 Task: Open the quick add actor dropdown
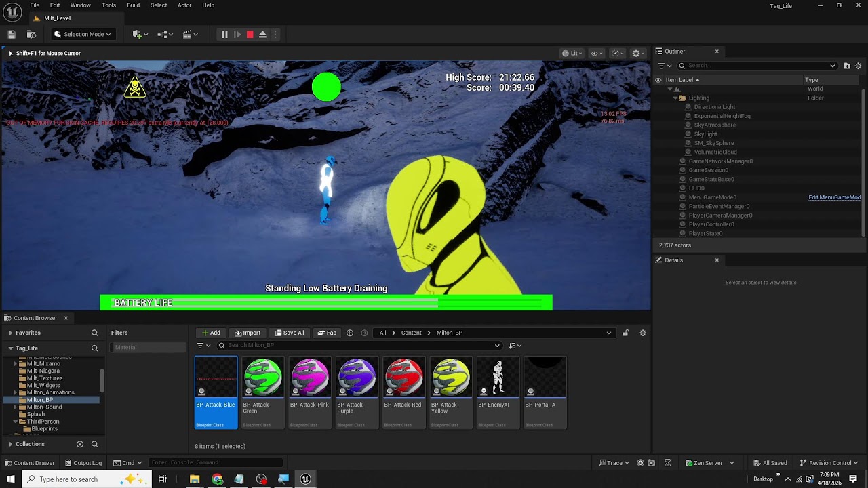(140, 34)
